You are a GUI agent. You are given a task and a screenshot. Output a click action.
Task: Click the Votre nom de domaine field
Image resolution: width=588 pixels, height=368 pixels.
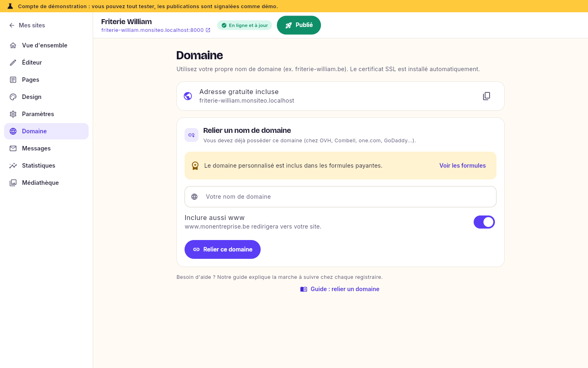tap(341, 197)
